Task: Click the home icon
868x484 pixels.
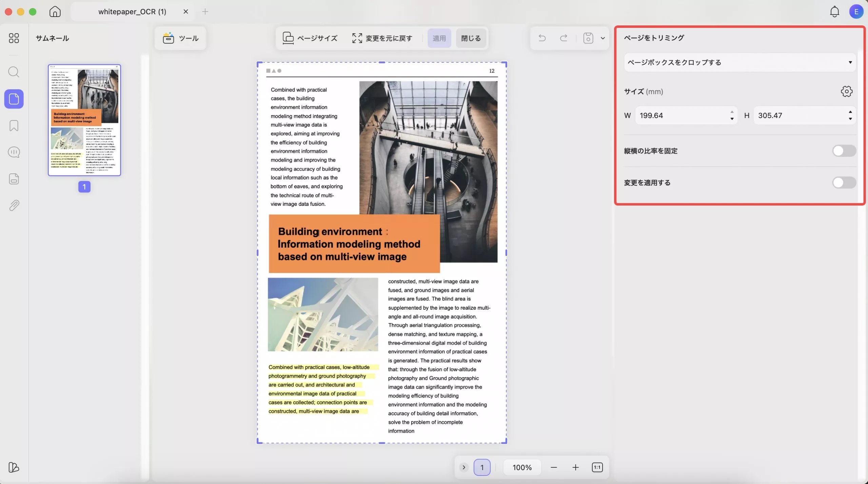Action: 55,12
